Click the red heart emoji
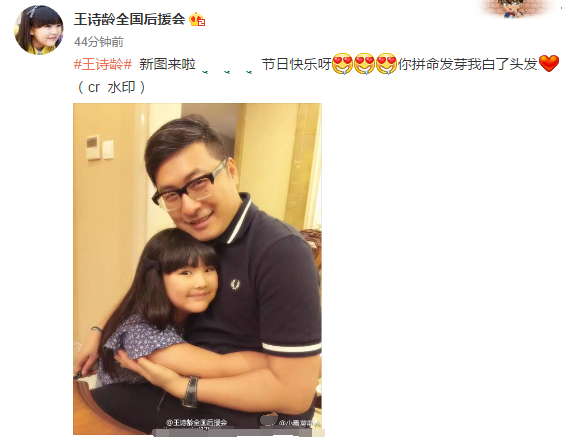 click(x=549, y=63)
